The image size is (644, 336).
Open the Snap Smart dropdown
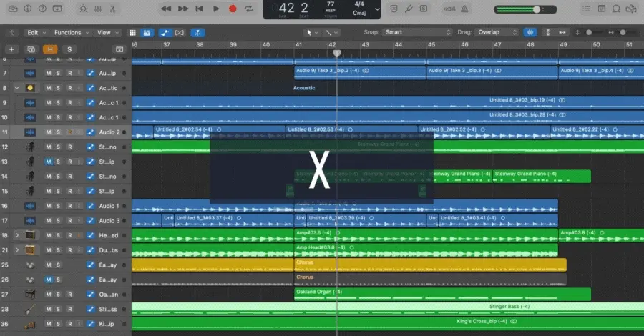(417, 32)
